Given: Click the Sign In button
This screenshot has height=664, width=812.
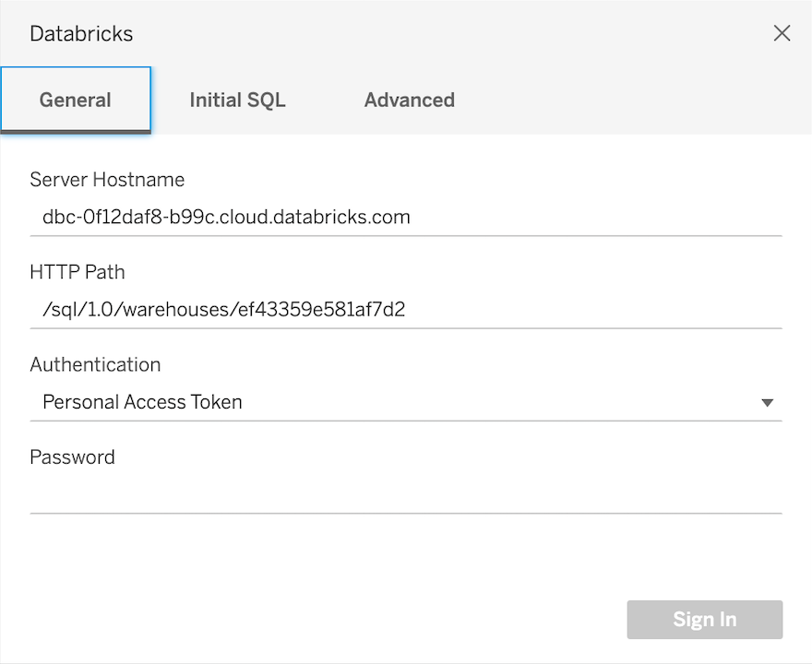Looking at the screenshot, I should click(x=704, y=620).
